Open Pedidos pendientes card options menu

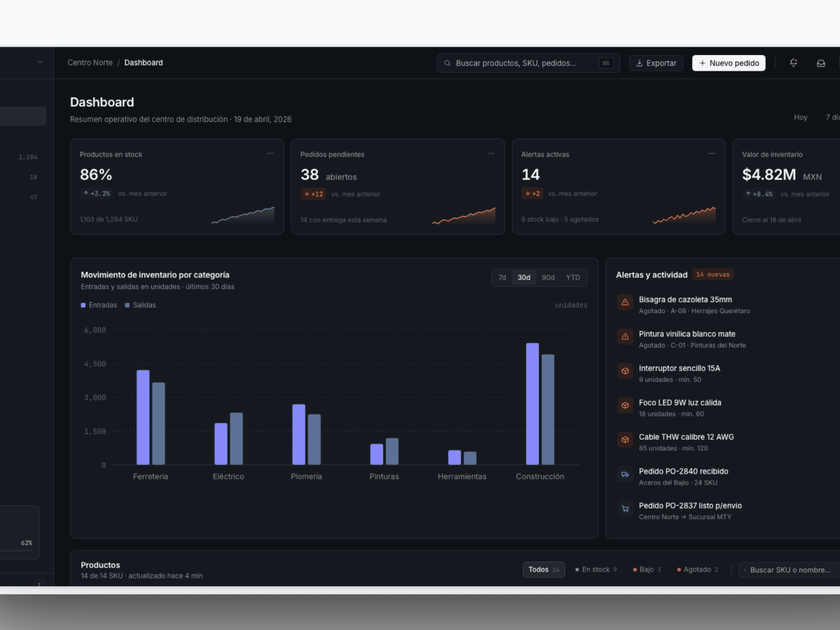pyautogui.click(x=491, y=154)
